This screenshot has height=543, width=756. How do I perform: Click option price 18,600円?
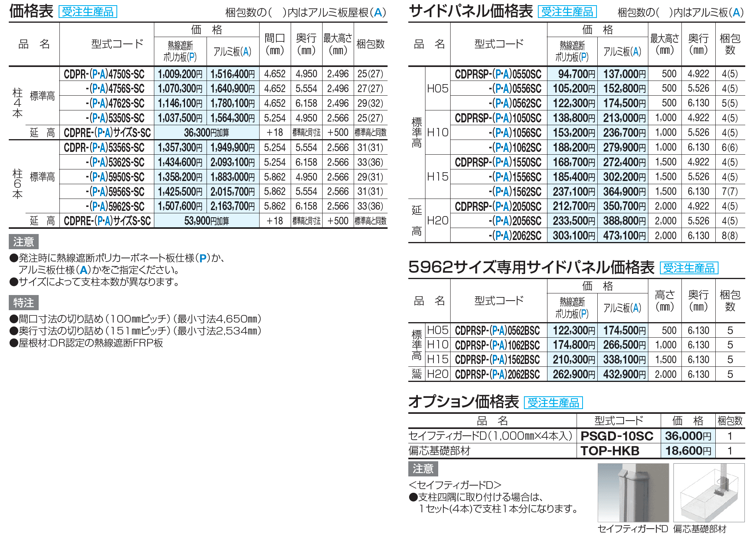tap(688, 451)
